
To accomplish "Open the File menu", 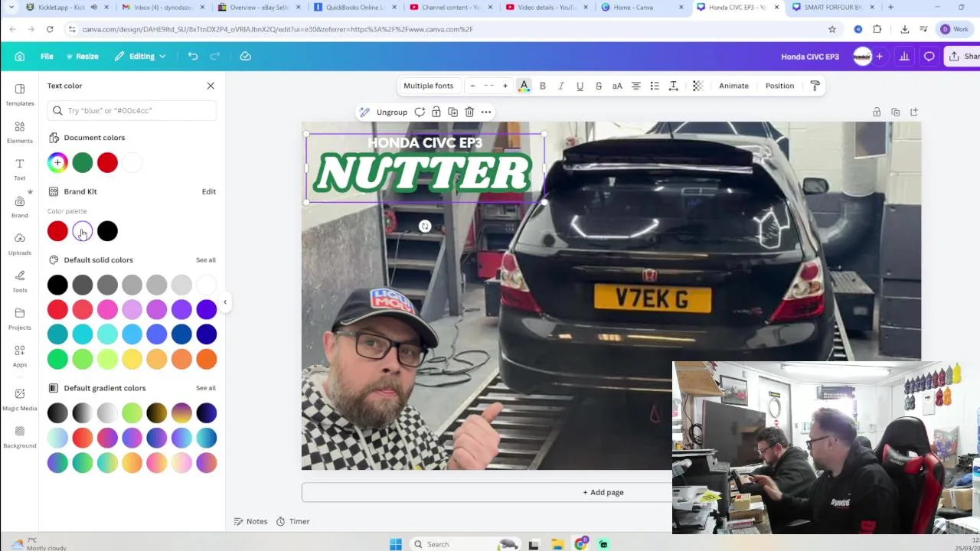I will tap(47, 56).
